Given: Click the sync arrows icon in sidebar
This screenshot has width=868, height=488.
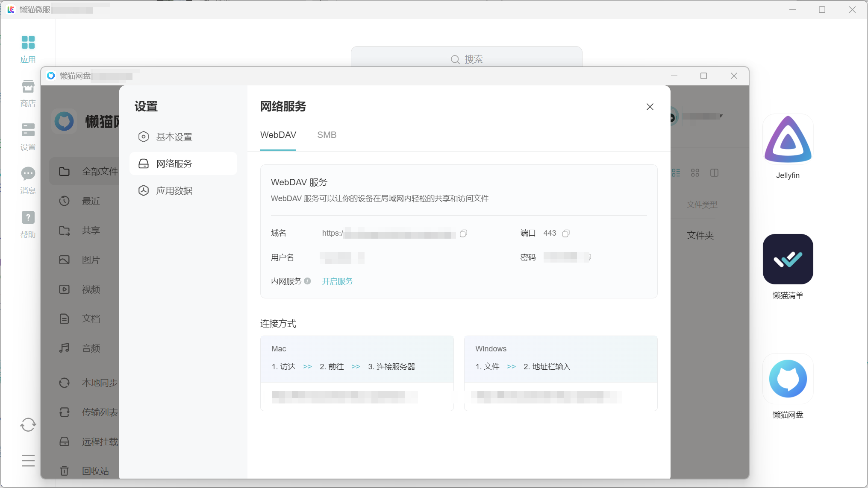Looking at the screenshot, I should [28, 425].
